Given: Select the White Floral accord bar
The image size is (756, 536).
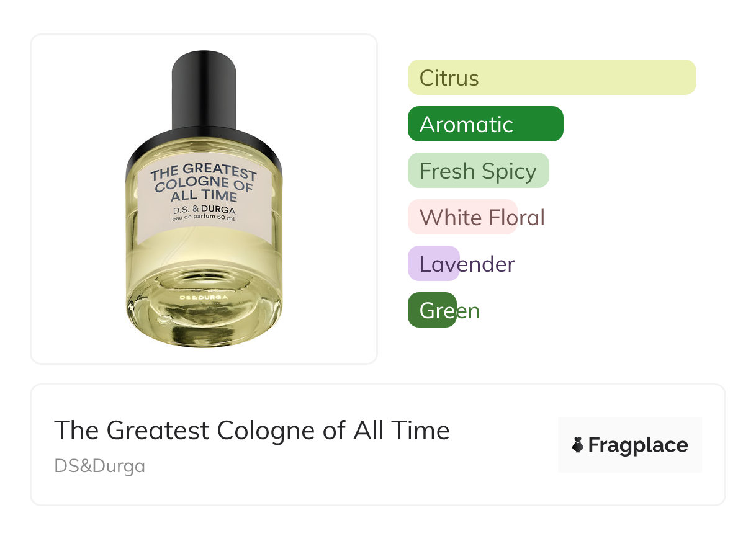Looking at the screenshot, I should [462, 217].
